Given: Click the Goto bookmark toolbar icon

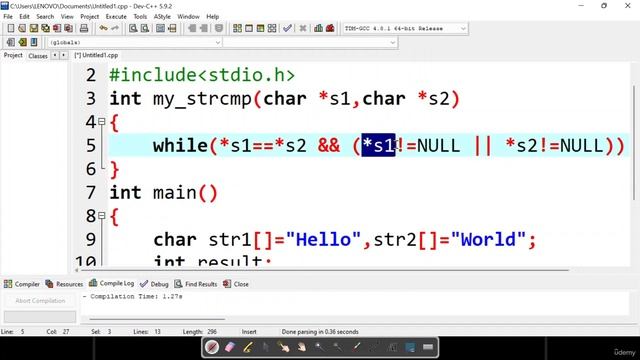Looking at the screenshot, I should (34, 42).
